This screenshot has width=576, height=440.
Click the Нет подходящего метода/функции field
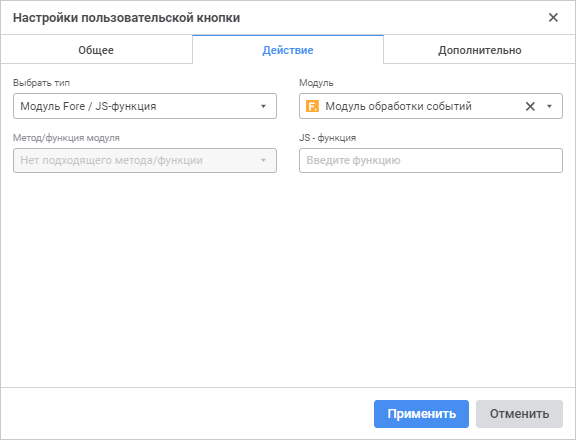tap(145, 161)
